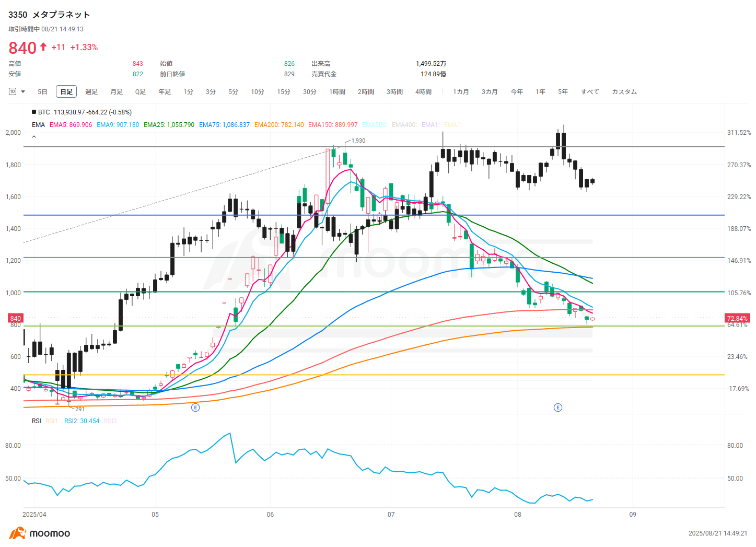756x547 pixels.
Task: Click the EMA9 indicator label
Action: point(118,125)
